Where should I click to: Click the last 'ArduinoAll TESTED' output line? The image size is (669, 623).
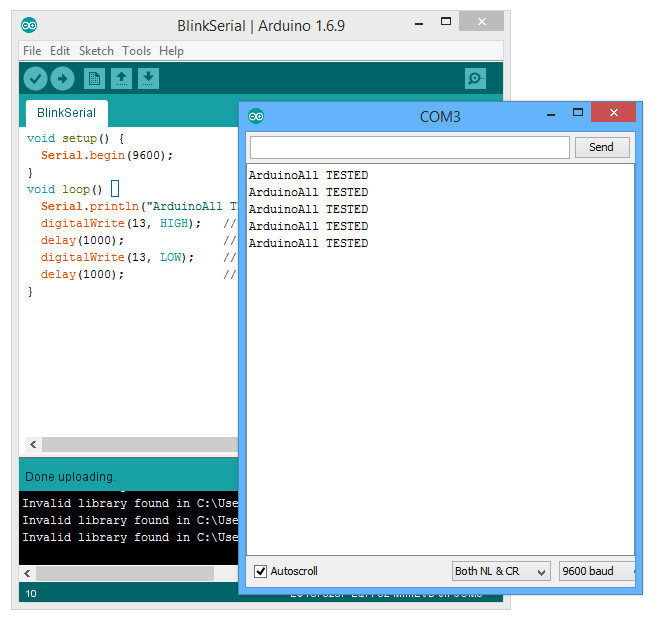pyautogui.click(x=308, y=243)
